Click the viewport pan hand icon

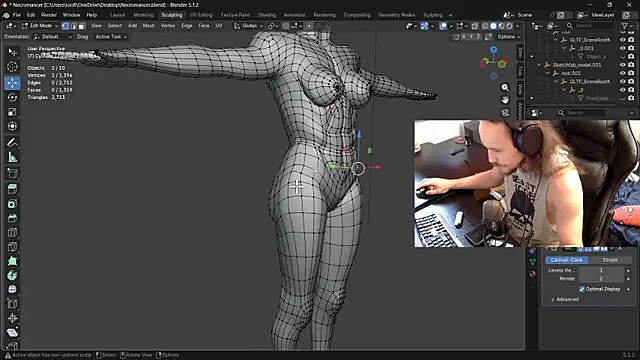[x=505, y=100]
